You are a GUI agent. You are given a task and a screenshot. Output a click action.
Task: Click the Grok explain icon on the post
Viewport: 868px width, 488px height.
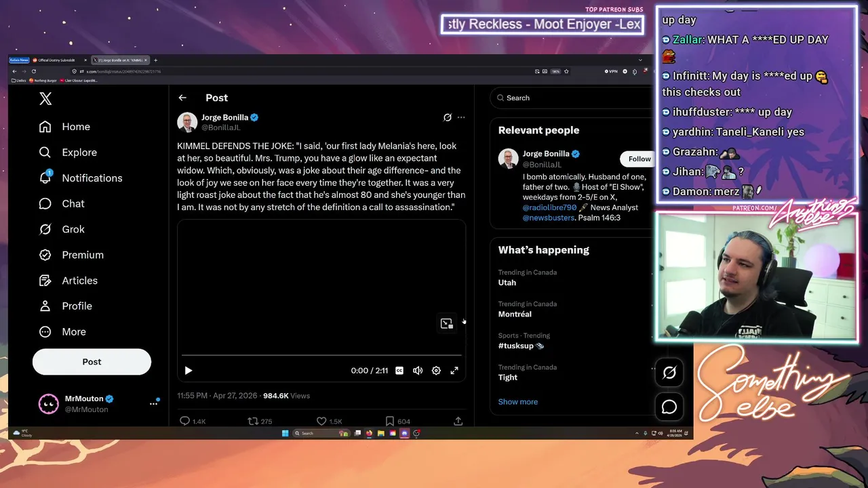click(x=448, y=117)
